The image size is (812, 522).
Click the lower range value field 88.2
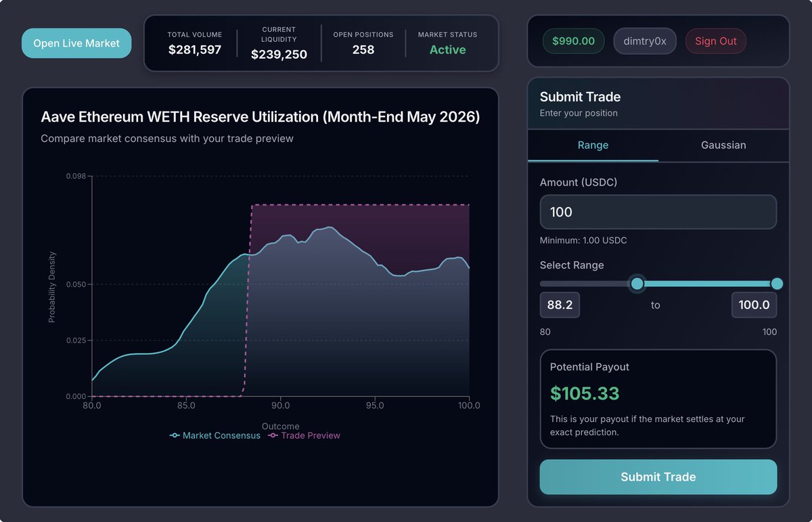(x=560, y=305)
